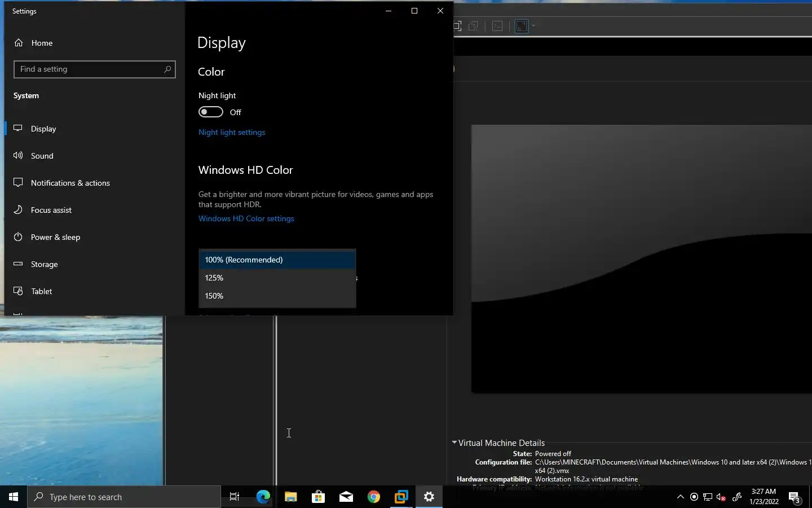Image resolution: width=812 pixels, height=508 pixels.
Task: Click 'Workstation 16.2.x virtual machine' text
Action: (x=586, y=479)
